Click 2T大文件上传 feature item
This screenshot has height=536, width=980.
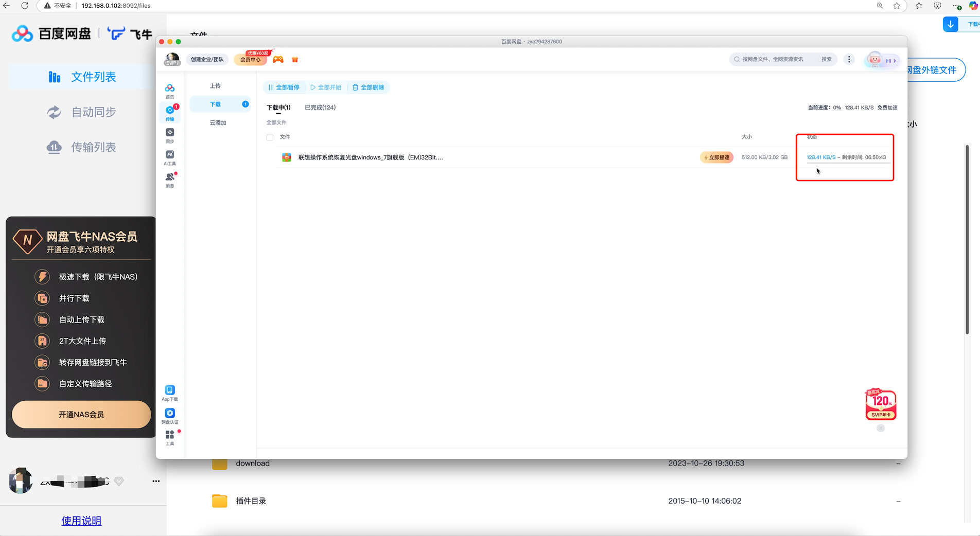pos(71,341)
